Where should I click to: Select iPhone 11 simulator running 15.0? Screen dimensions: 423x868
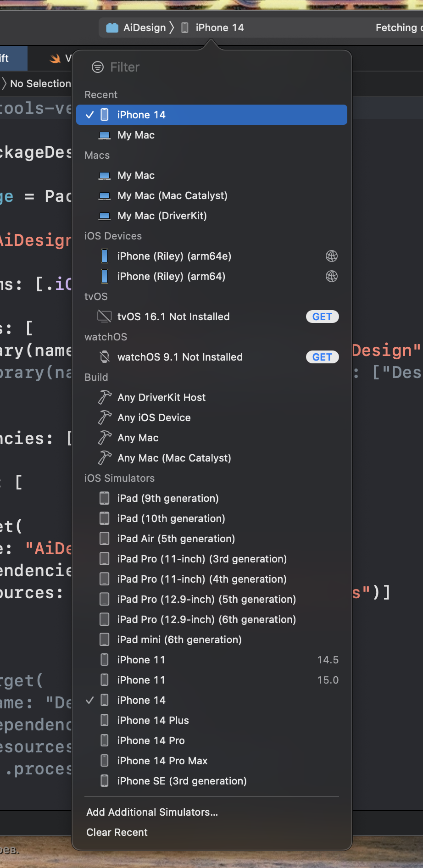pos(211,680)
